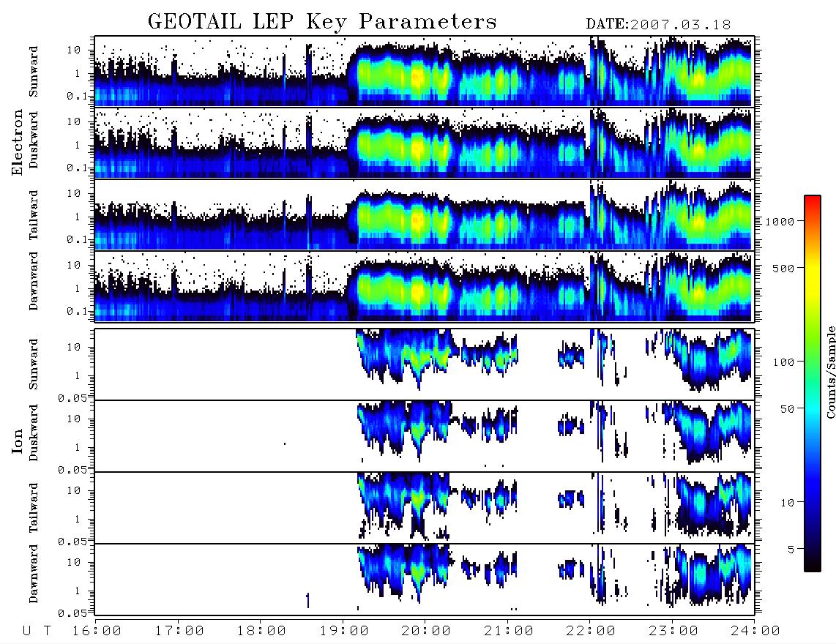Select the Electron 'Tailward' panel label
Image resolution: width=836 pixels, height=644 pixels.
pyautogui.click(x=34, y=215)
